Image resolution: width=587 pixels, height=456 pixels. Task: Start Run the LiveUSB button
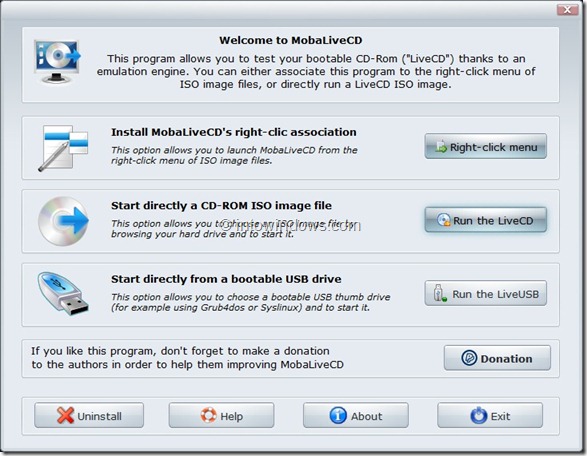(x=486, y=293)
